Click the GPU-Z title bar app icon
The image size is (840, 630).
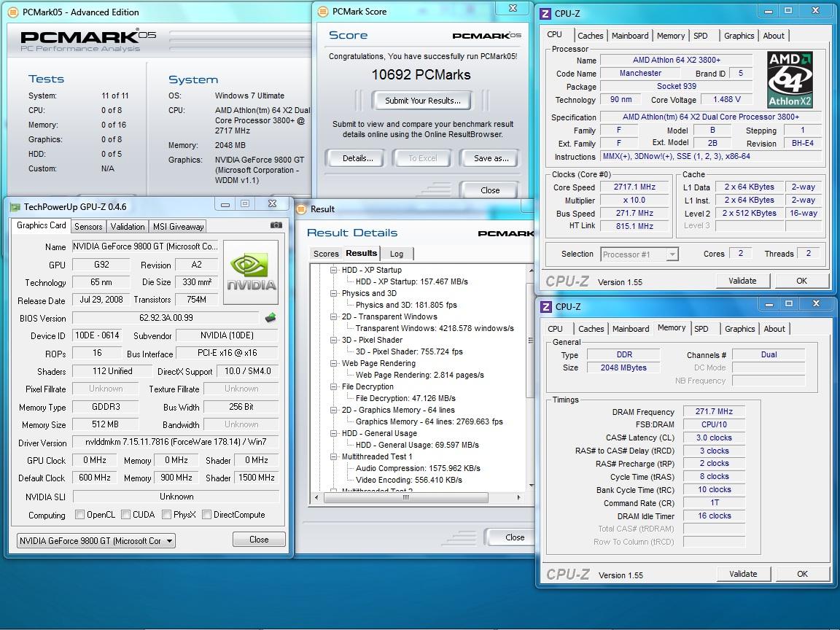pos(15,207)
